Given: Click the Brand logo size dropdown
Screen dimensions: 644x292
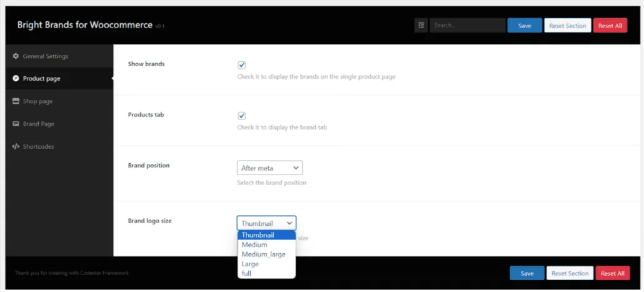Looking at the screenshot, I should [x=266, y=223].
